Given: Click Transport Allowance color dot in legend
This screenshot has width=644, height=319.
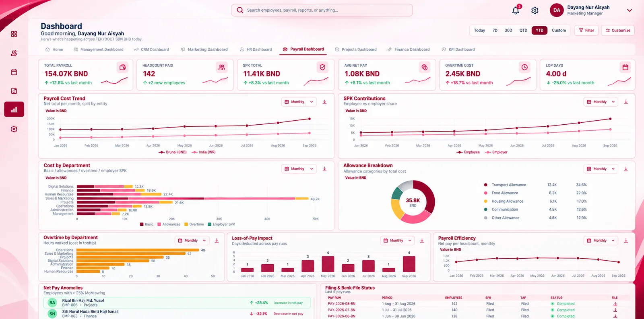Looking at the screenshot, I should point(486,185).
